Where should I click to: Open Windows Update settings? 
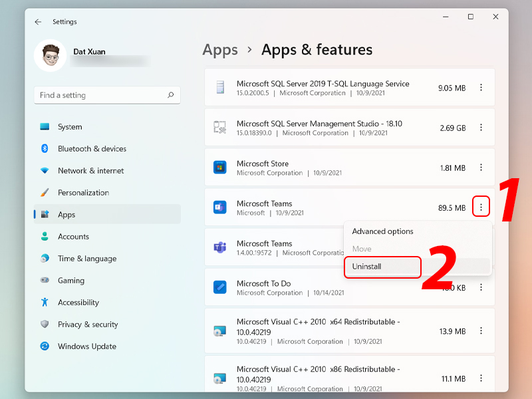click(44, 346)
